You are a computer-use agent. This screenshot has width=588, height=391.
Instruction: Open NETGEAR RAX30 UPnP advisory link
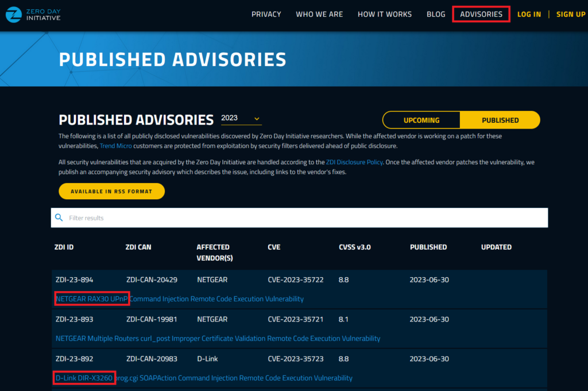[x=179, y=299]
